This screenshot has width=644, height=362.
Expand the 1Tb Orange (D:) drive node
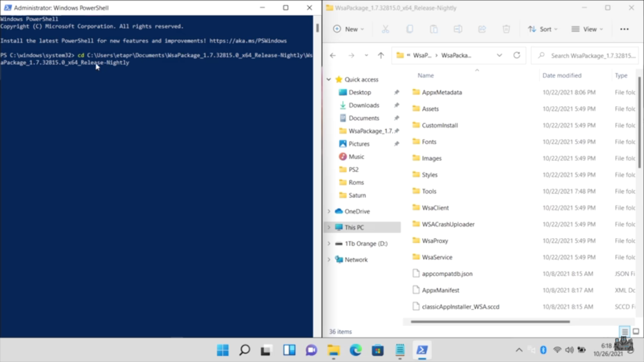click(x=329, y=244)
